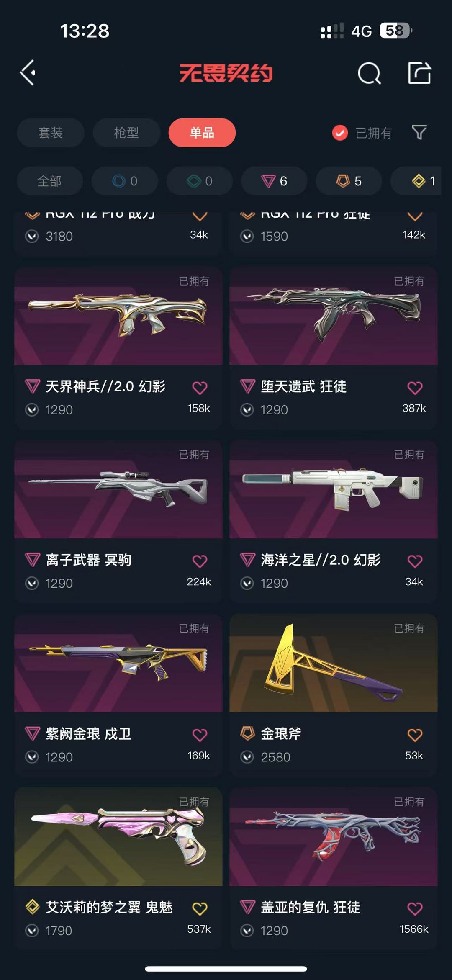Screen dimensions: 452x980
Task: Switch to the 枪型 tab
Action: pos(126,133)
